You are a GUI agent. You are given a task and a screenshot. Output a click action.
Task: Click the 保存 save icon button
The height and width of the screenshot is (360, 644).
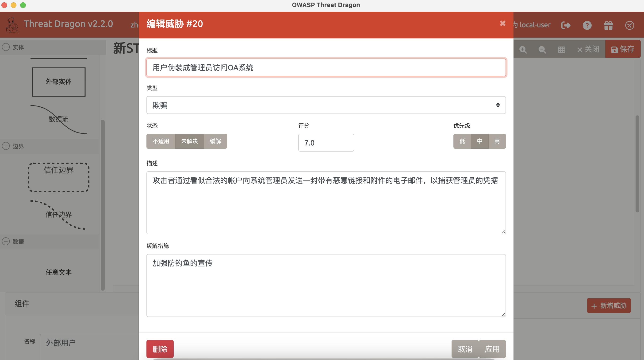coord(623,49)
